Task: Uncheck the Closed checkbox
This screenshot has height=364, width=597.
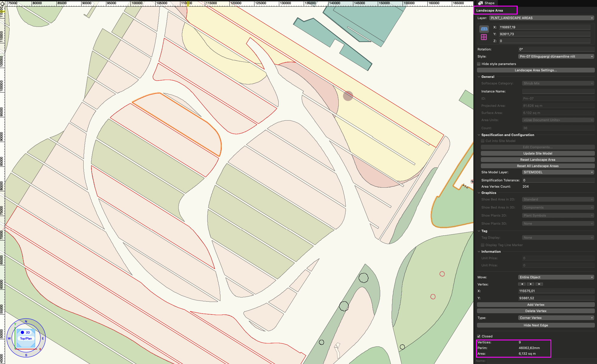Action: pyautogui.click(x=479, y=336)
